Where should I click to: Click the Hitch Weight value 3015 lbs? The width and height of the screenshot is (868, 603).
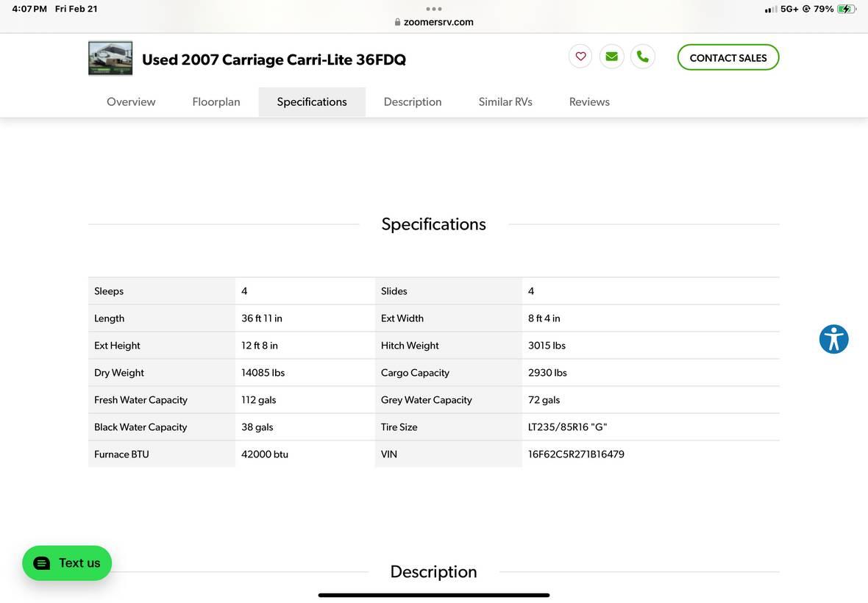[x=547, y=346]
